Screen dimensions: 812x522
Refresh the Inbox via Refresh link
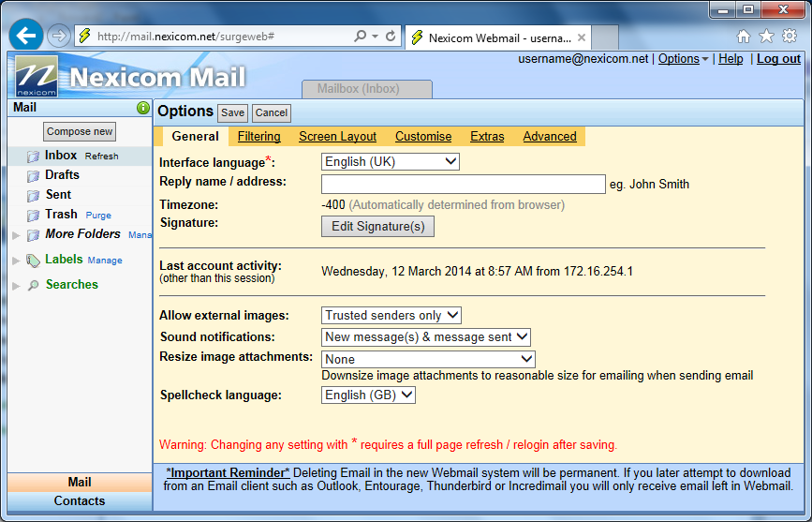click(101, 156)
